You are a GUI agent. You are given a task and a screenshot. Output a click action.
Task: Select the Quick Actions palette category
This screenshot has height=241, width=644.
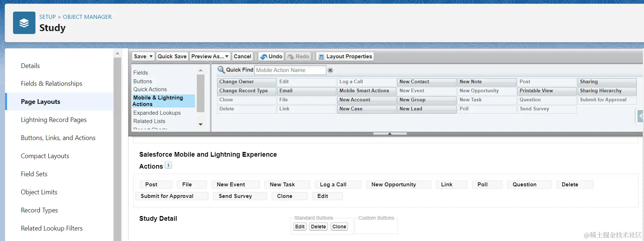pyautogui.click(x=150, y=89)
